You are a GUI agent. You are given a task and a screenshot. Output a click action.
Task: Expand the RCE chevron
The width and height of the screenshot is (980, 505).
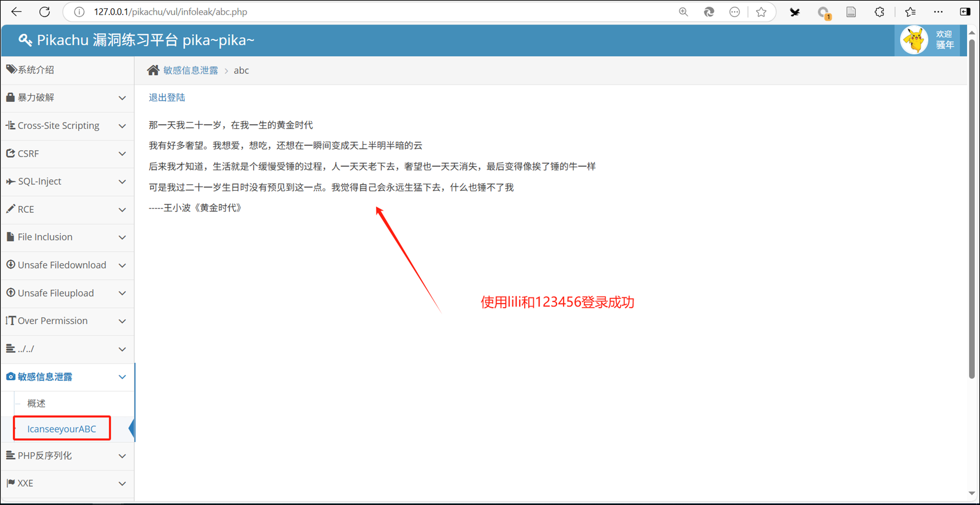pyautogui.click(x=122, y=210)
